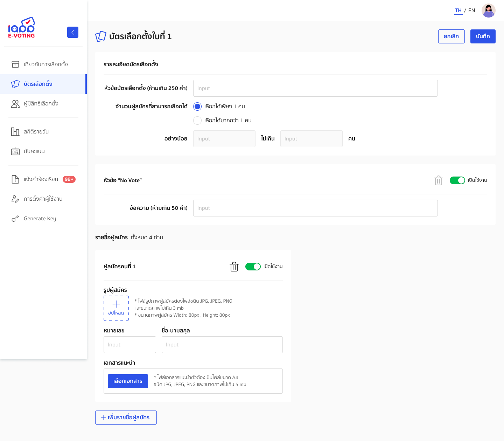Click the ผู้สมัครคนที่ 1 card title
This screenshot has width=504, height=441.
point(120,267)
